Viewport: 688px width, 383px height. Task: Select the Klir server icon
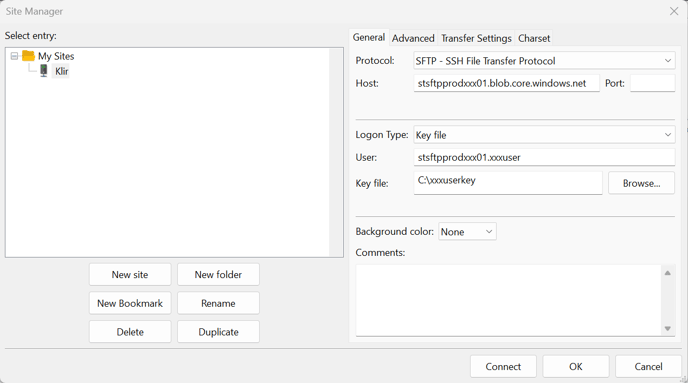click(x=43, y=71)
